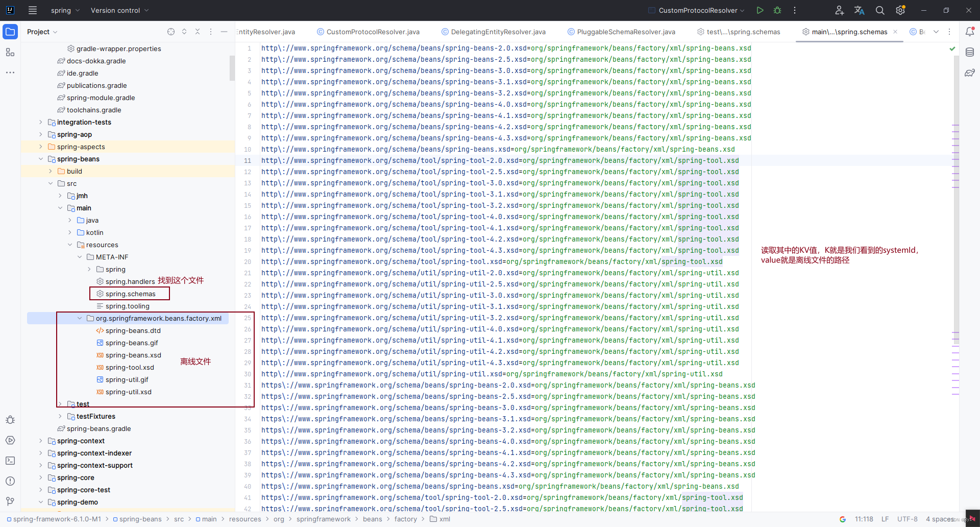Hide the Project tool window
This screenshot has width=980, height=527.
[224, 32]
